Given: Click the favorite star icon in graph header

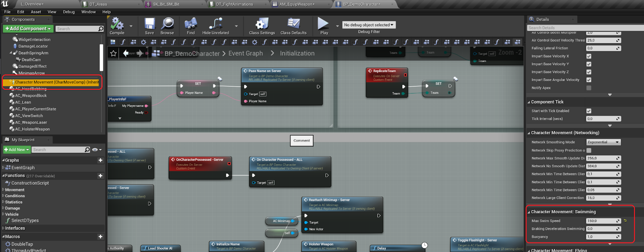Looking at the screenshot, I should pos(114,53).
